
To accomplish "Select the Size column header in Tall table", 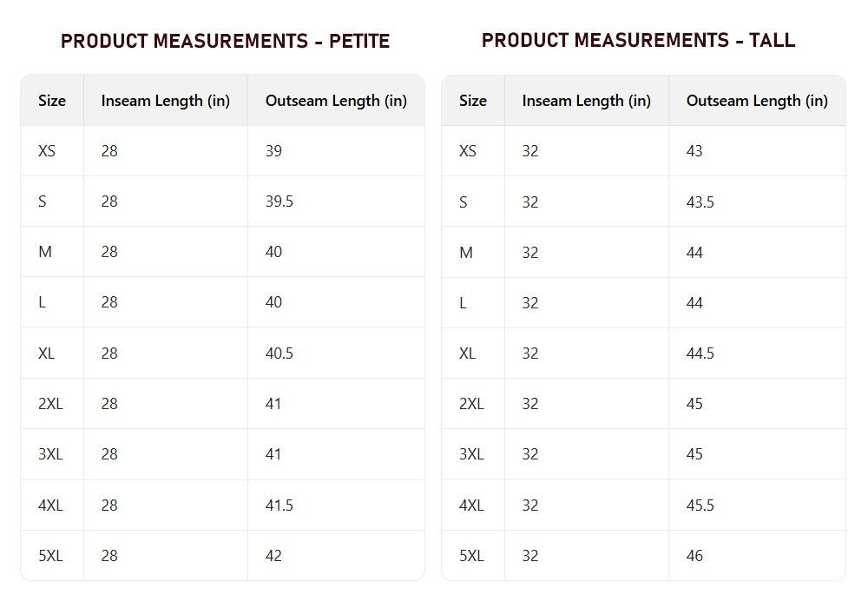I will (473, 101).
